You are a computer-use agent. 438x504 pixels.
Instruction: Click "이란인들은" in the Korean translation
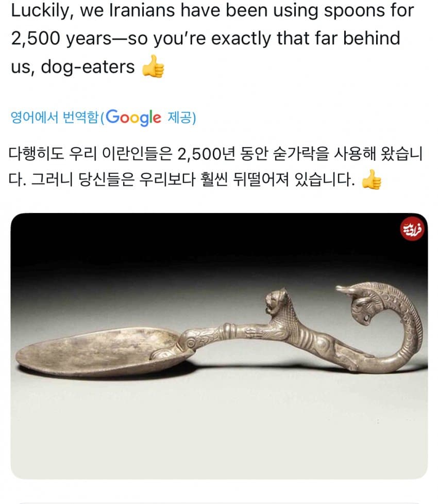[x=137, y=154]
